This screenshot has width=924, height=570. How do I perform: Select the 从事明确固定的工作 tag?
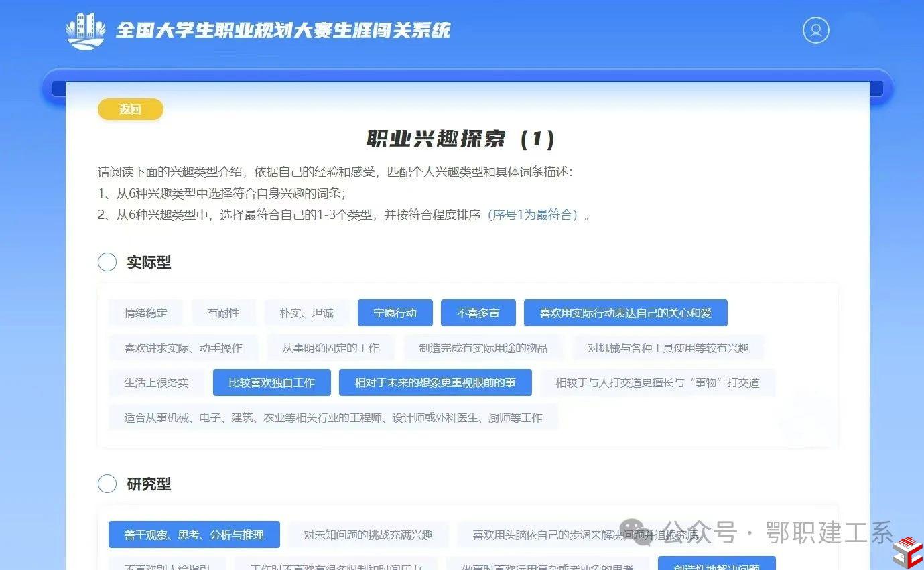tap(330, 348)
